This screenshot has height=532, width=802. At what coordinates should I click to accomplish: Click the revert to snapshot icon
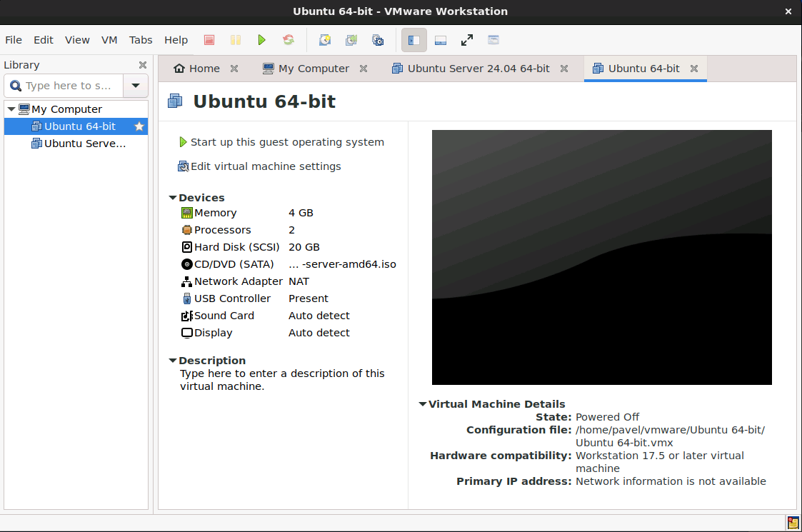[351, 40]
